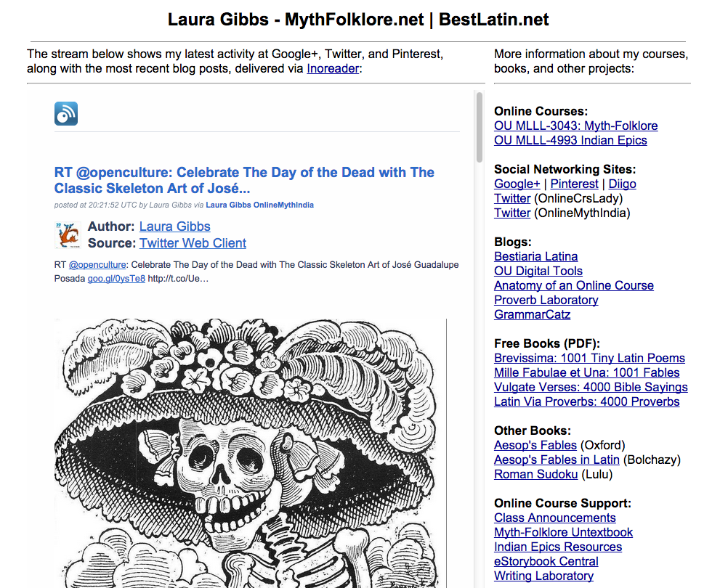Open the eStorybook Central link
Image resolution: width=720 pixels, height=588 pixels.
(x=546, y=561)
